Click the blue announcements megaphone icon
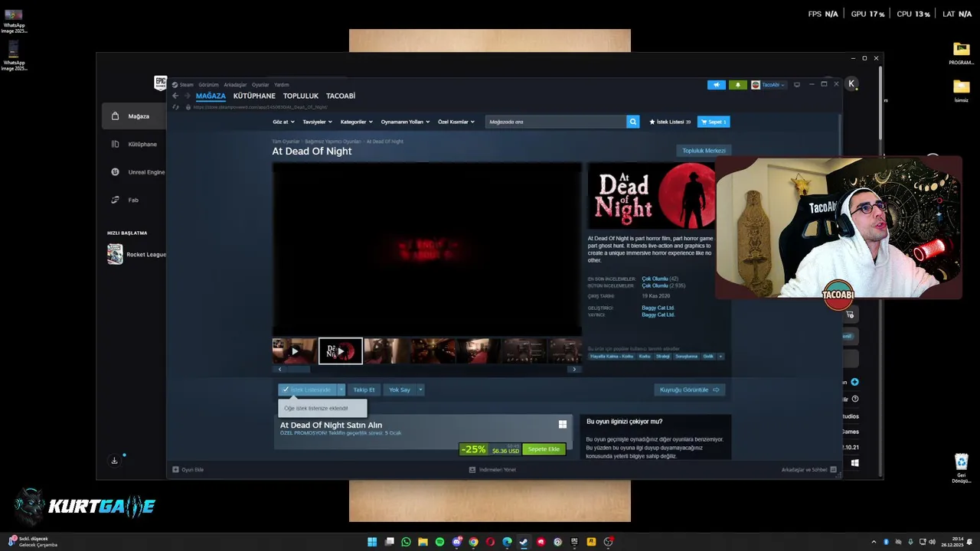980x551 pixels. 717,85
